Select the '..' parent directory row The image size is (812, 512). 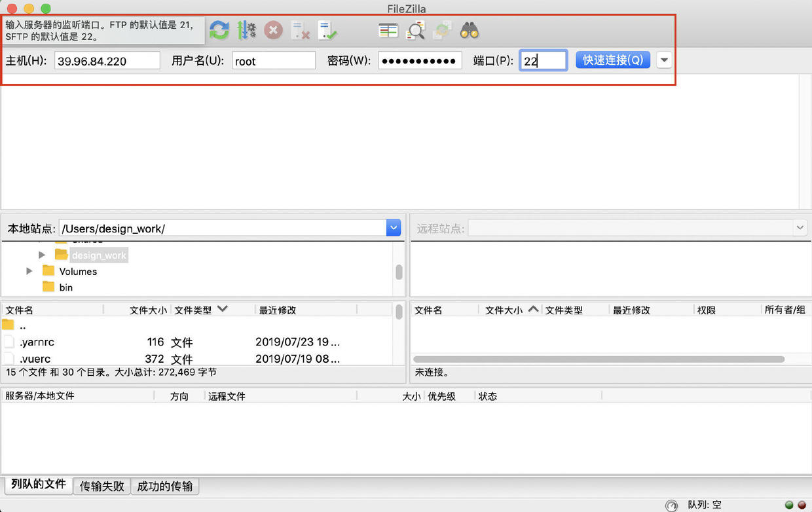[196, 325]
